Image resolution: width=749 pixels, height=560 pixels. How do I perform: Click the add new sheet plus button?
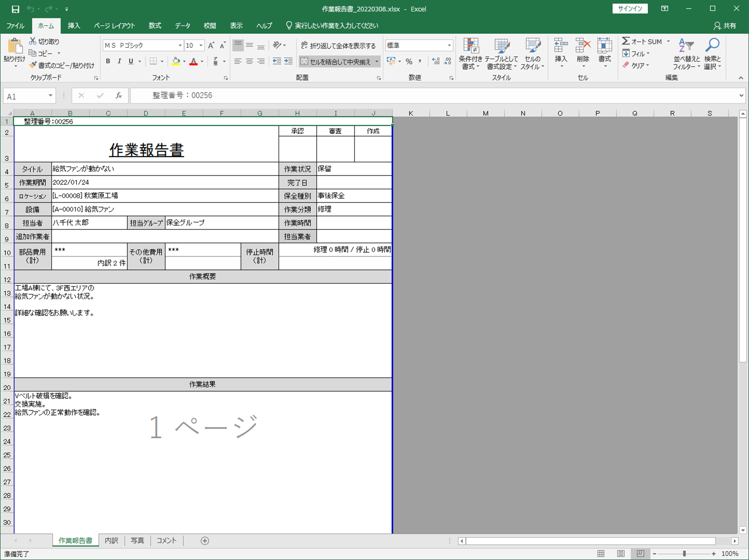tap(205, 541)
